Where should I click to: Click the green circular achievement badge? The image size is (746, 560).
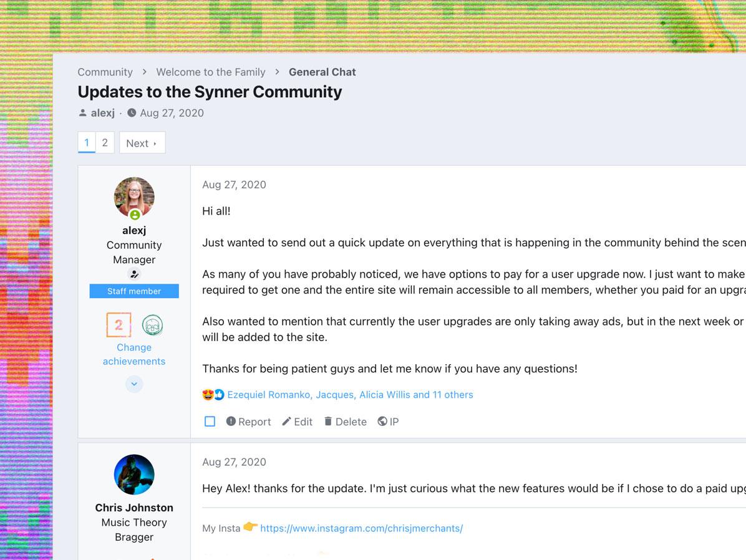pyautogui.click(x=152, y=325)
